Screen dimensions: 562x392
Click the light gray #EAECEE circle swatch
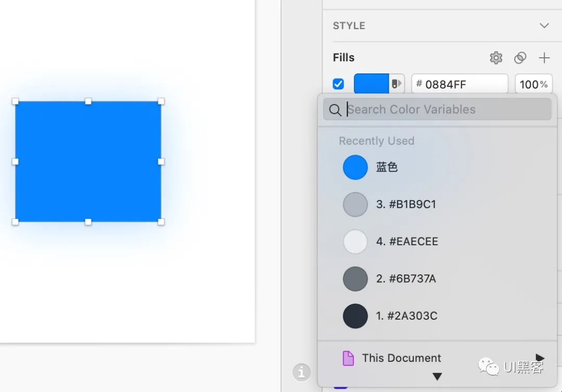coord(355,242)
